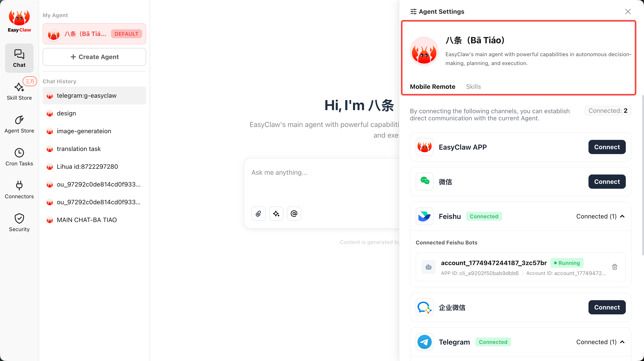Click the Agent Settings sliders icon
644x361 pixels.
(413, 12)
